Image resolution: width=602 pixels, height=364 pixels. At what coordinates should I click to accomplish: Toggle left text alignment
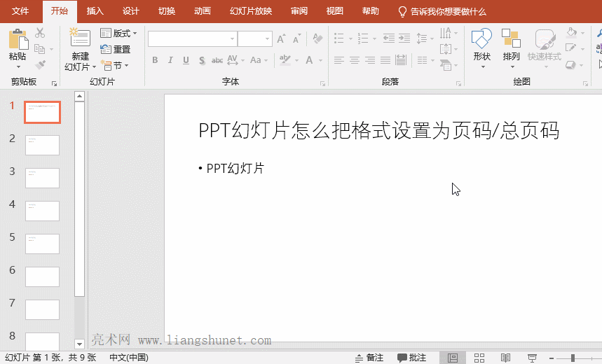coord(339,60)
